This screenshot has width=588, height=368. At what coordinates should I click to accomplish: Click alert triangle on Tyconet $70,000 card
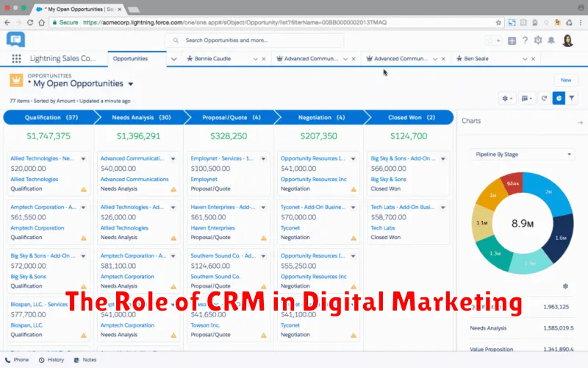pos(354,238)
